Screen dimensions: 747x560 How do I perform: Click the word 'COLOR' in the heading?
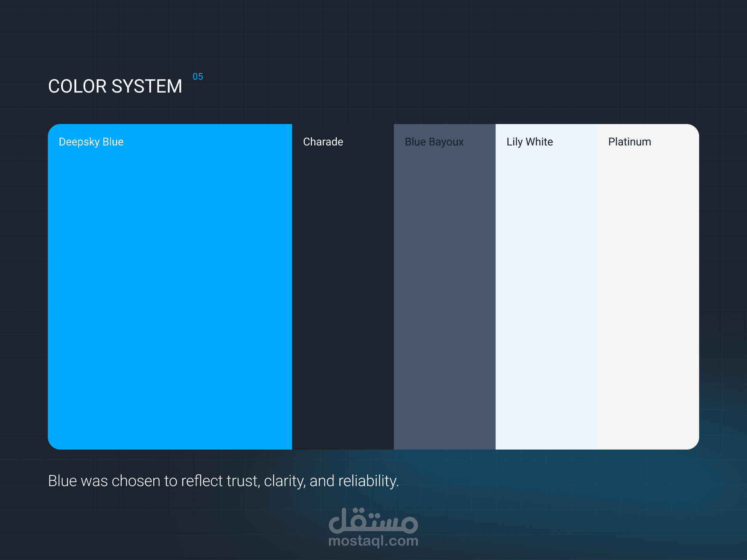click(x=77, y=86)
